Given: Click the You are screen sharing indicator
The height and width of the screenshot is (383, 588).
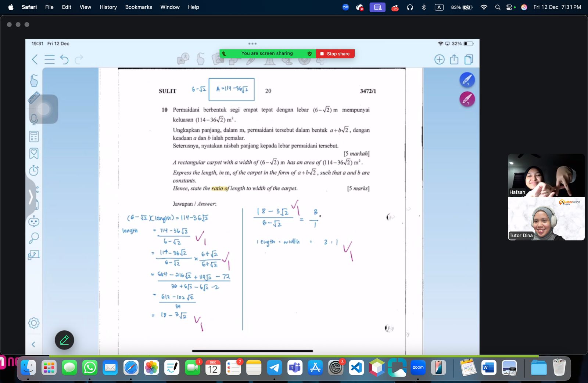Looking at the screenshot, I should pos(268,54).
